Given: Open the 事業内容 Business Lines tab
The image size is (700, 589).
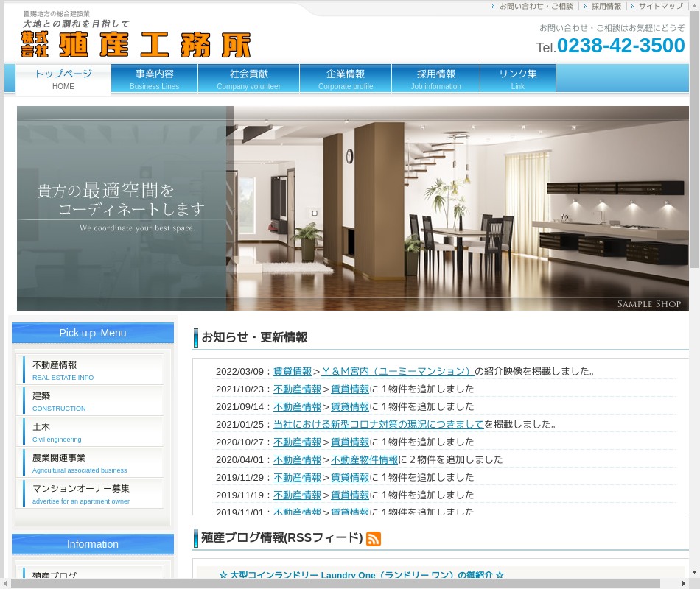Looking at the screenshot, I should (x=155, y=79).
